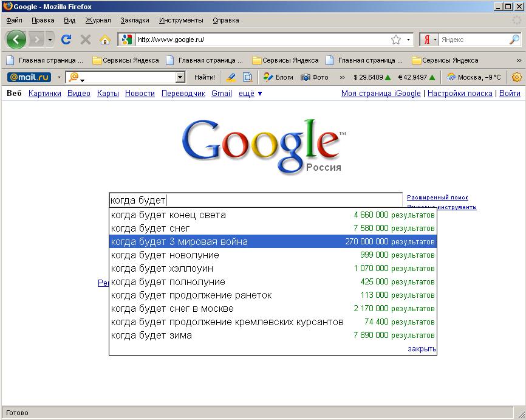Open the Yandex search engine selector dropdown
The image size is (526, 420).
[430, 40]
